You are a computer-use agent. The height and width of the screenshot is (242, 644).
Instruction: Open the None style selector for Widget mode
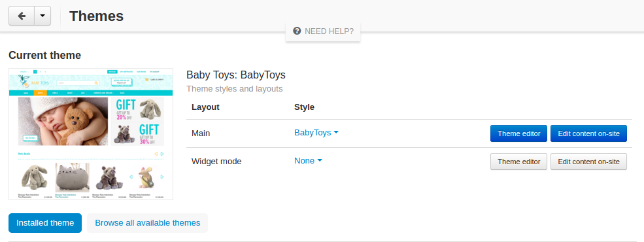(x=308, y=161)
